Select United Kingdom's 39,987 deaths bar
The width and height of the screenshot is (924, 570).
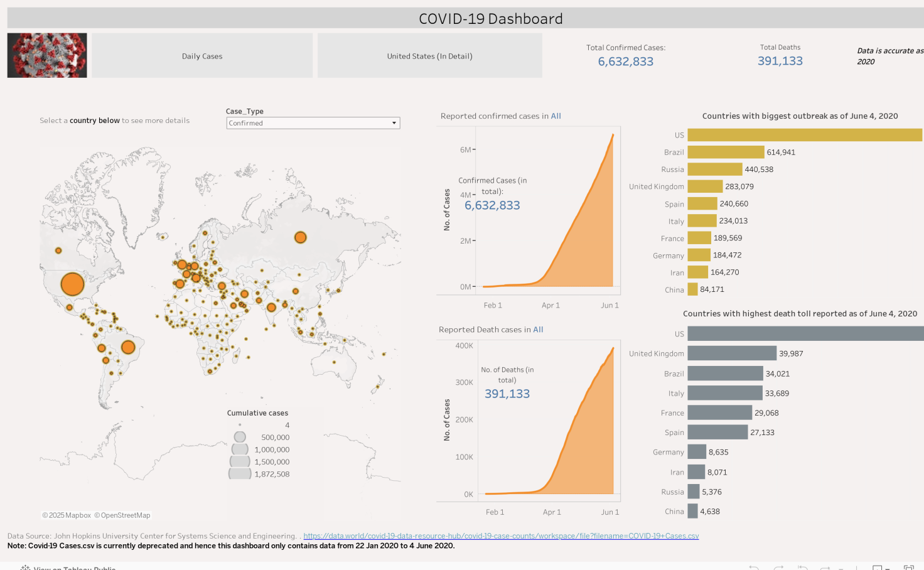tap(733, 353)
